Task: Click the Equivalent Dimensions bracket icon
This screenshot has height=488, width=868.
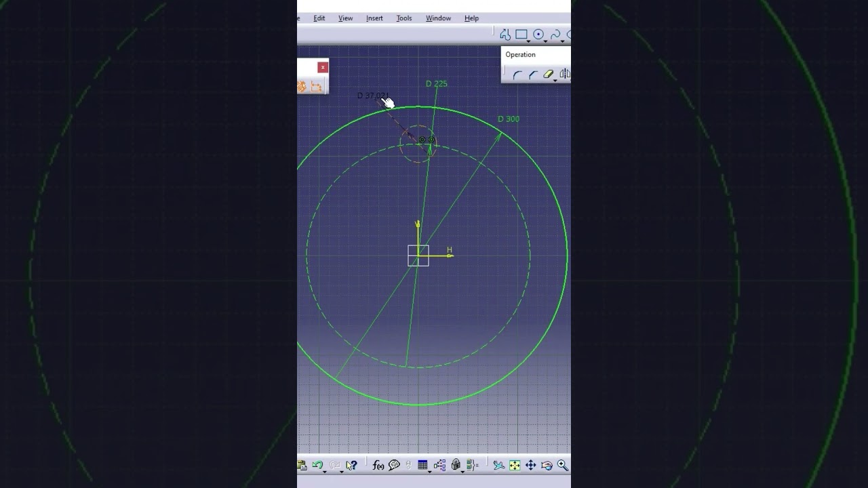Action: pyautogui.click(x=473, y=465)
